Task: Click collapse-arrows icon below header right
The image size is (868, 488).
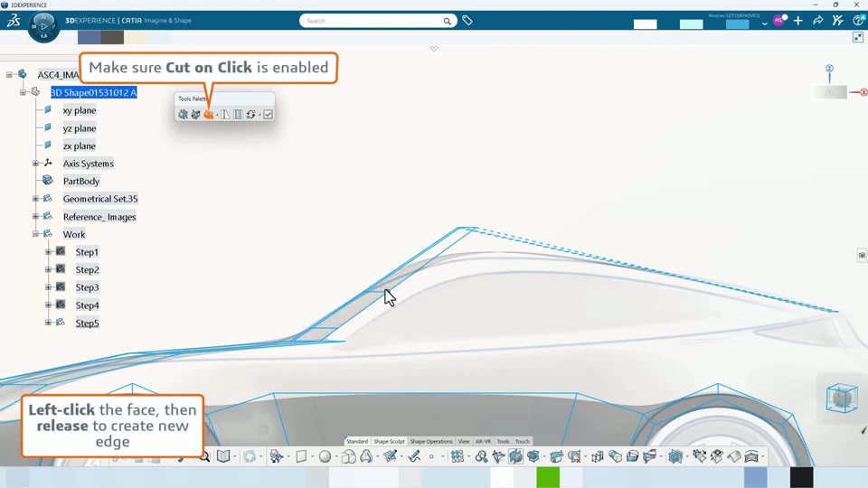Action: 857,37
